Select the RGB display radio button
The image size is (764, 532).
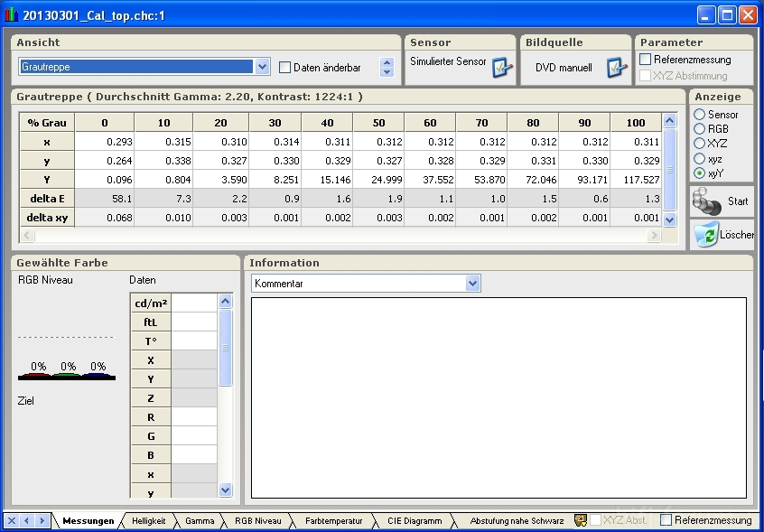[x=699, y=129]
